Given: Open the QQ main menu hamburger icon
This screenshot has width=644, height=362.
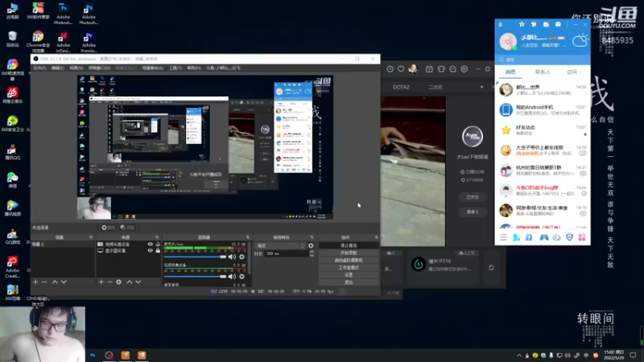Looking at the screenshot, I should pos(503,237).
